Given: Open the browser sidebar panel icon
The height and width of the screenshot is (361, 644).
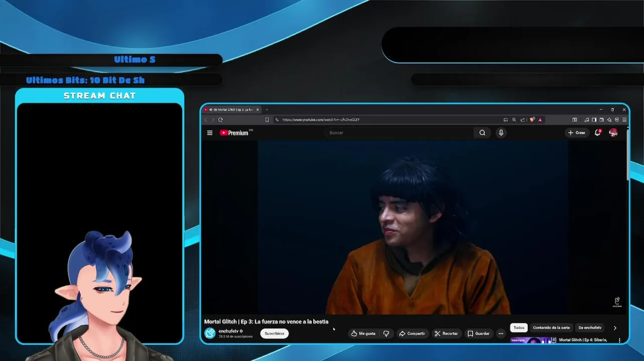Looking at the screenshot, I should tap(594, 120).
